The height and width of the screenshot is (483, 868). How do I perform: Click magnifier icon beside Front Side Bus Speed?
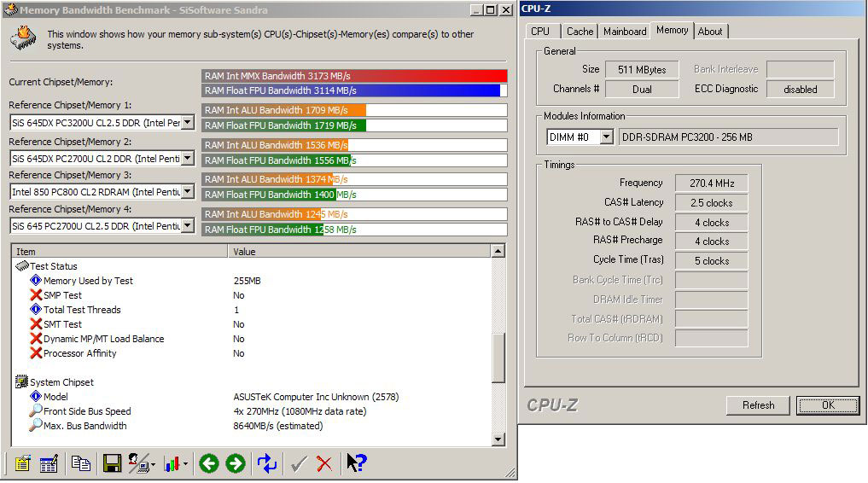(x=36, y=410)
